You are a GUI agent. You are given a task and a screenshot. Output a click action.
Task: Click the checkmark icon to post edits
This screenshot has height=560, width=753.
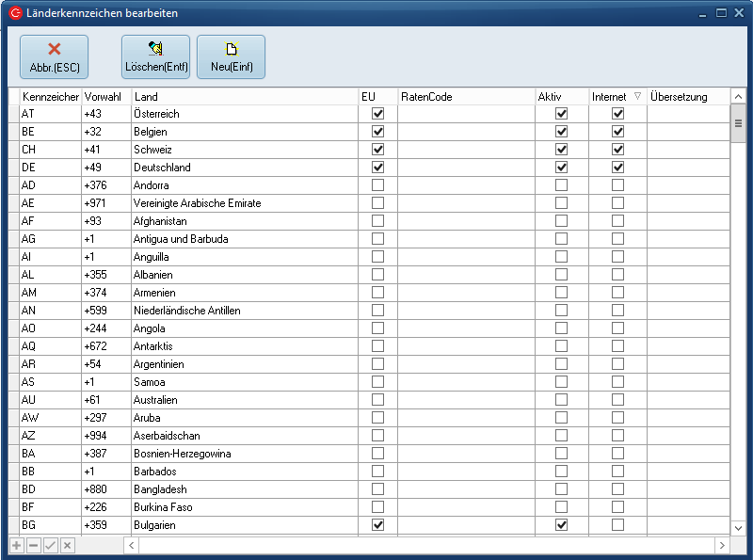(51, 546)
